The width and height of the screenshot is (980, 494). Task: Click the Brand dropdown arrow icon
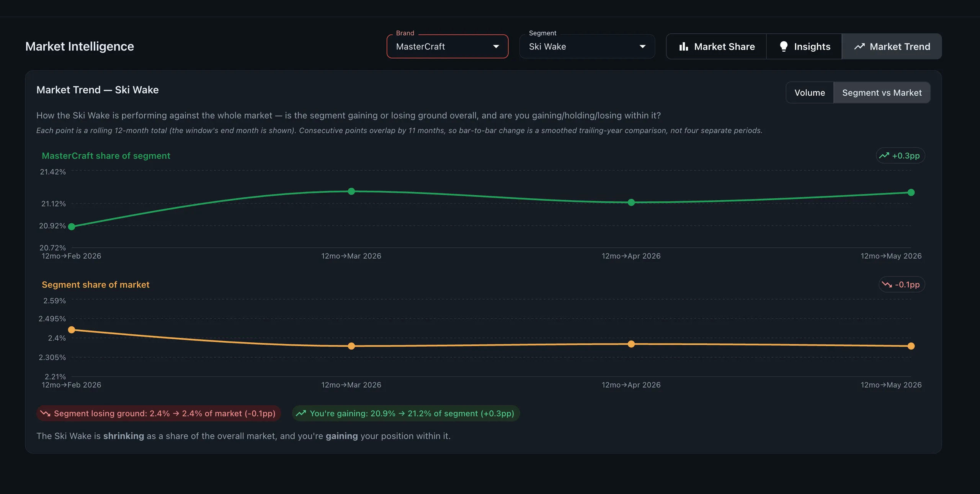[x=496, y=47]
